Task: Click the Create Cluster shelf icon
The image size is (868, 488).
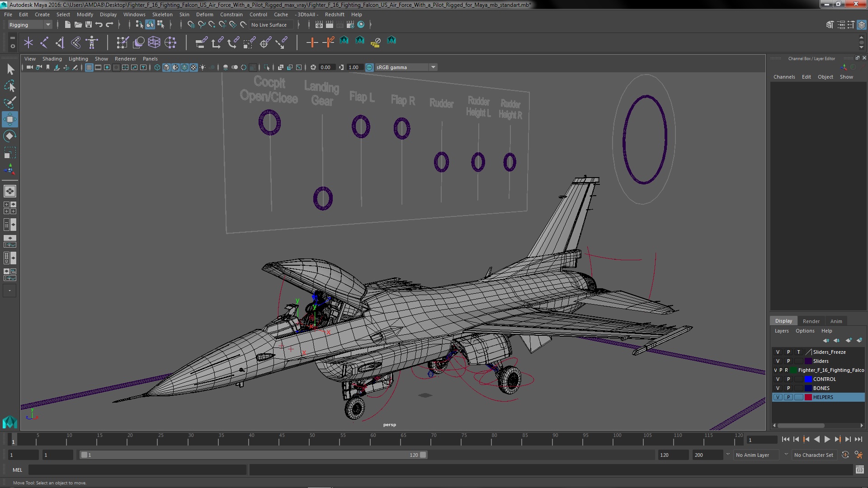Action: (x=170, y=42)
